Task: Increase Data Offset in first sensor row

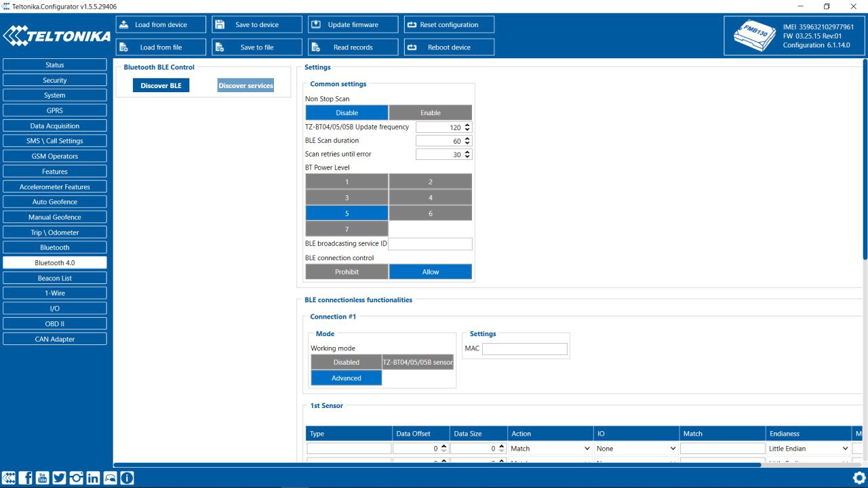Action: click(x=443, y=446)
